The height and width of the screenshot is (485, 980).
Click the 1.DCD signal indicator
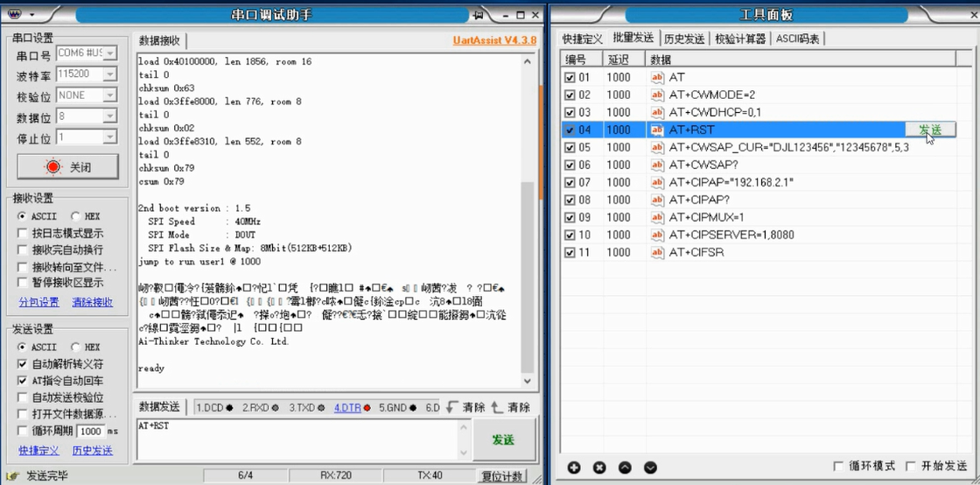[215, 408]
